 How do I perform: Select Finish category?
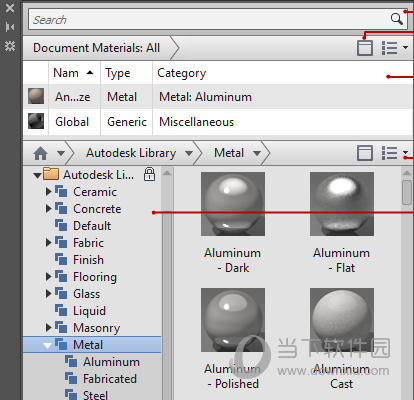[x=88, y=260]
